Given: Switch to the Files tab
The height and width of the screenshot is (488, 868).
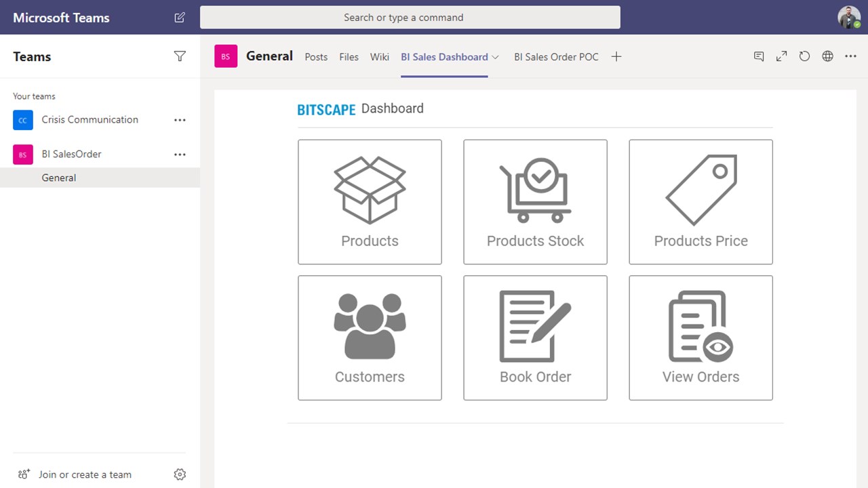Looking at the screenshot, I should tap(349, 57).
